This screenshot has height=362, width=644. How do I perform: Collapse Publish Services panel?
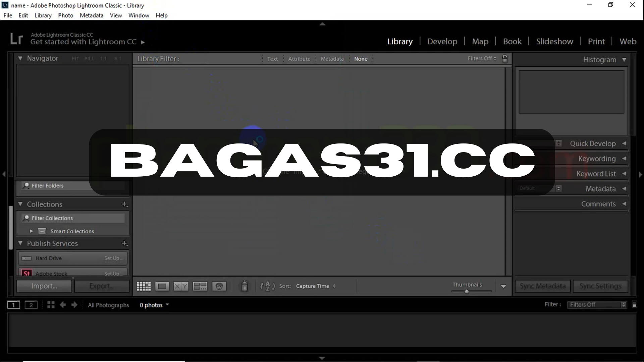pyautogui.click(x=20, y=243)
